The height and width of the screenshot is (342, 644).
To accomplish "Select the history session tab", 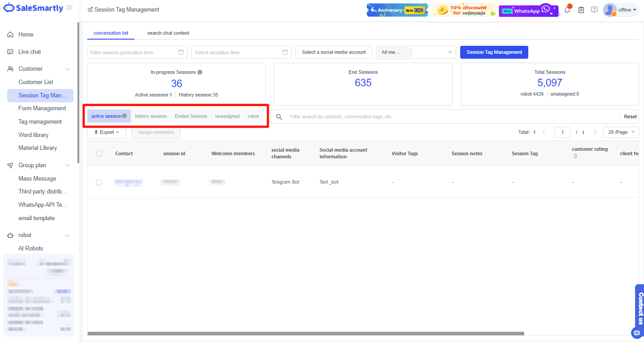I will click(x=151, y=116).
